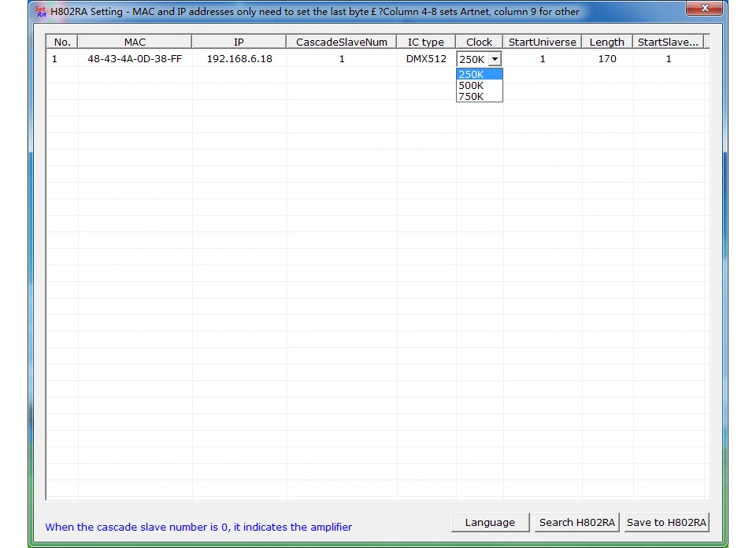The image size is (756, 548).
Task: Click the Language button
Action: (490, 523)
